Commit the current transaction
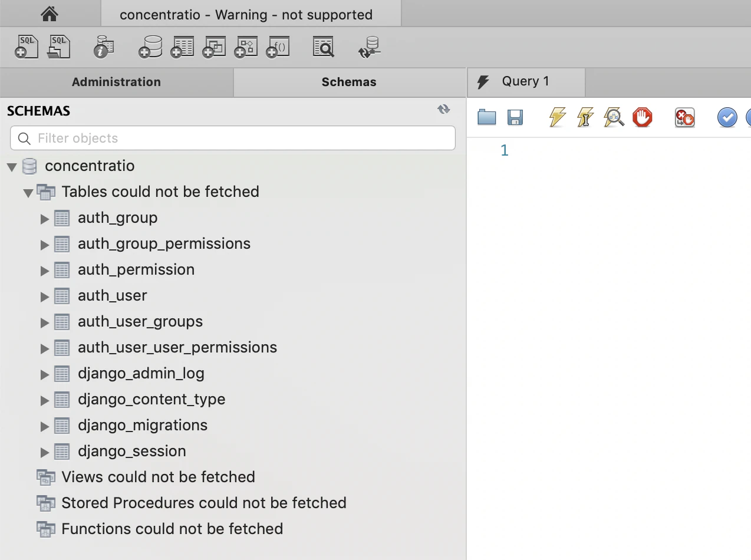This screenshot has height=560, width=751. coord(727,117)
